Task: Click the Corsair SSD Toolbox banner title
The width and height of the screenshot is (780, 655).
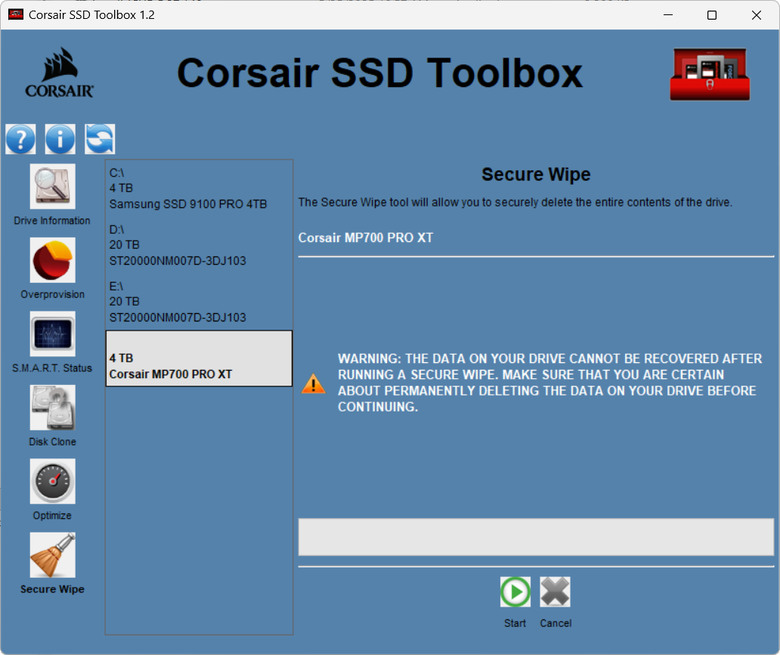Action: 380,73
